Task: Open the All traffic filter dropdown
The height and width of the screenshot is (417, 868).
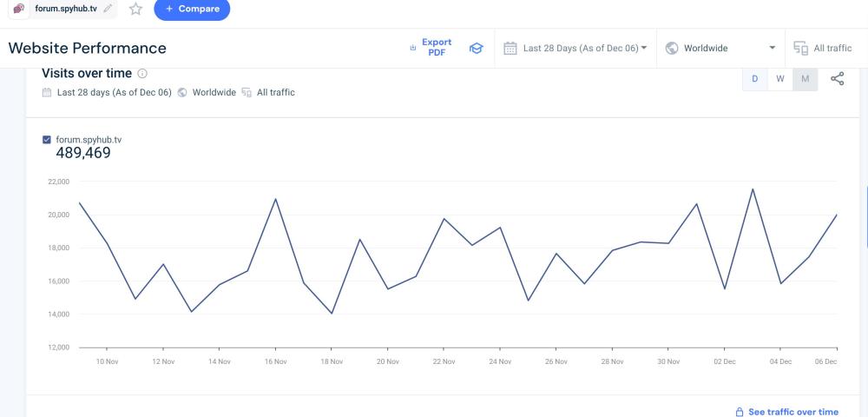Action: [x=823, y=49]
